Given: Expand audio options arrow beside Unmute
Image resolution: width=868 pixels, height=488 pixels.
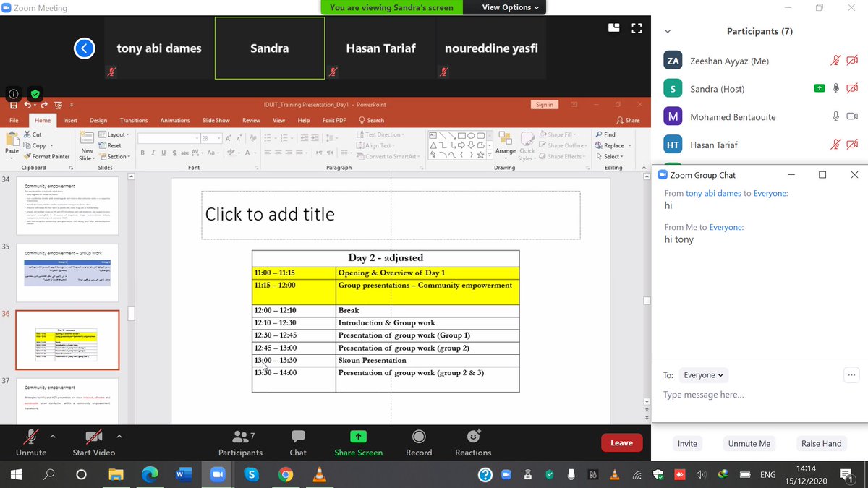Looking at the screenshot, I should (x=52, y=437).
